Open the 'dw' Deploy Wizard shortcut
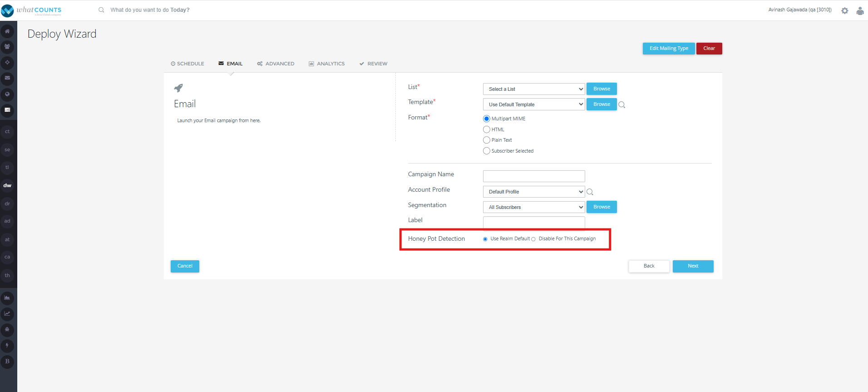Viewport: 868px width, 392px height. 7,186
